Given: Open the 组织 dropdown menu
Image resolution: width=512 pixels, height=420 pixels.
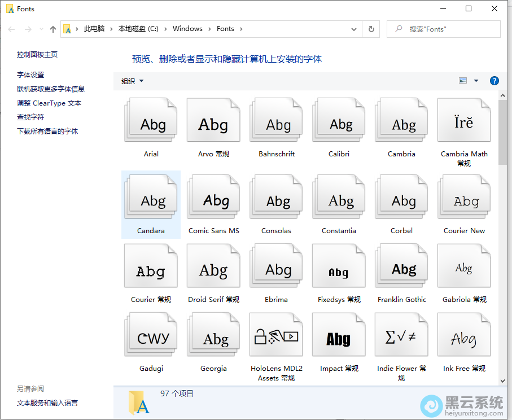Looking at the screenshot, I should [x=133, y=81].
